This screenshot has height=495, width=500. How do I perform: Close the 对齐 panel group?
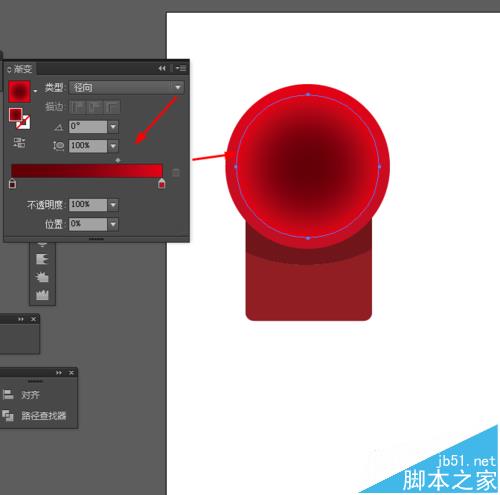[x=71, y=373]
